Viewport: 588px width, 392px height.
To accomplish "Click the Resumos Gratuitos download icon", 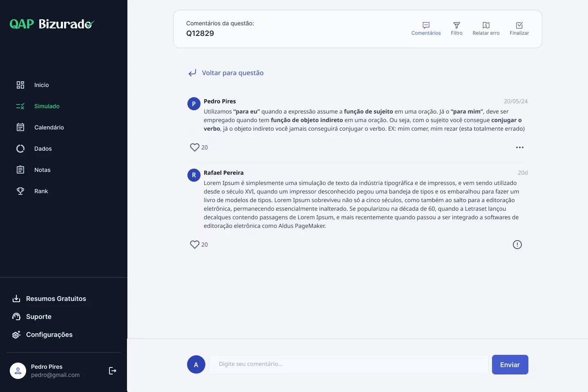I will 16,298.
